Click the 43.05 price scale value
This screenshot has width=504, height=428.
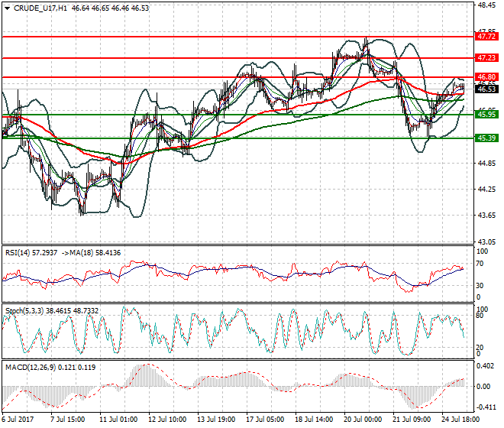coord(486,242)
